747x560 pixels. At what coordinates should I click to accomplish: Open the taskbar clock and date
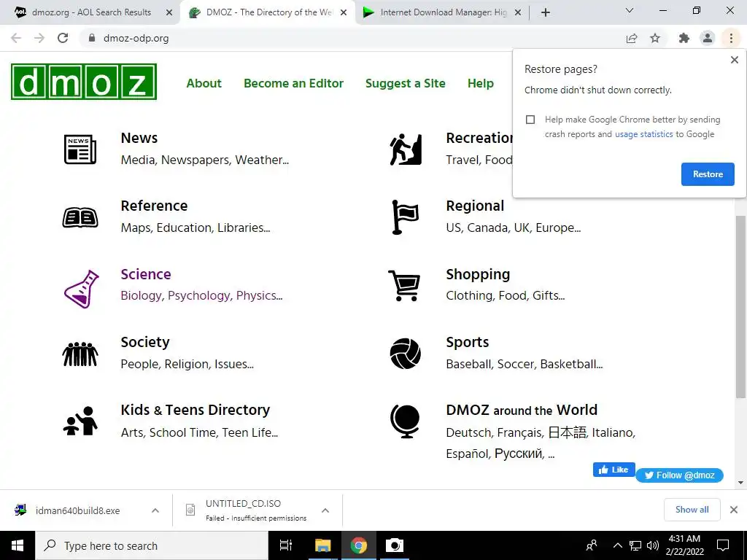(684, 545)
